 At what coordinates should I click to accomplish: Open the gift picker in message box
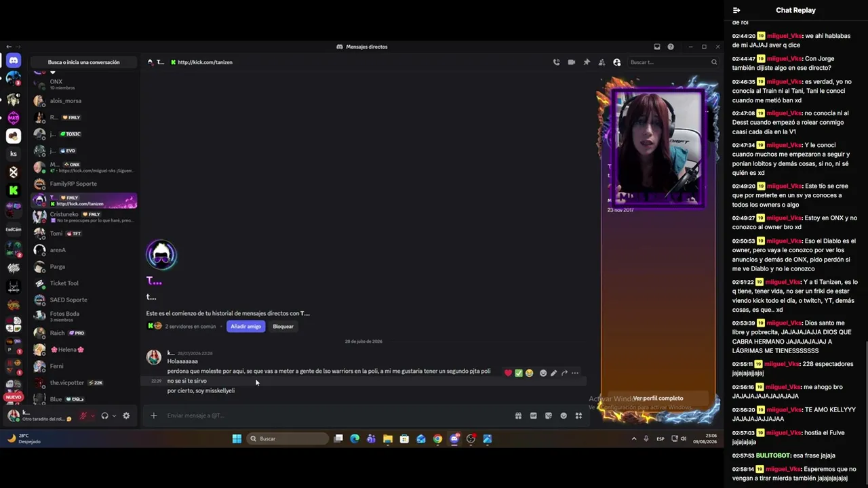(518, 415)
